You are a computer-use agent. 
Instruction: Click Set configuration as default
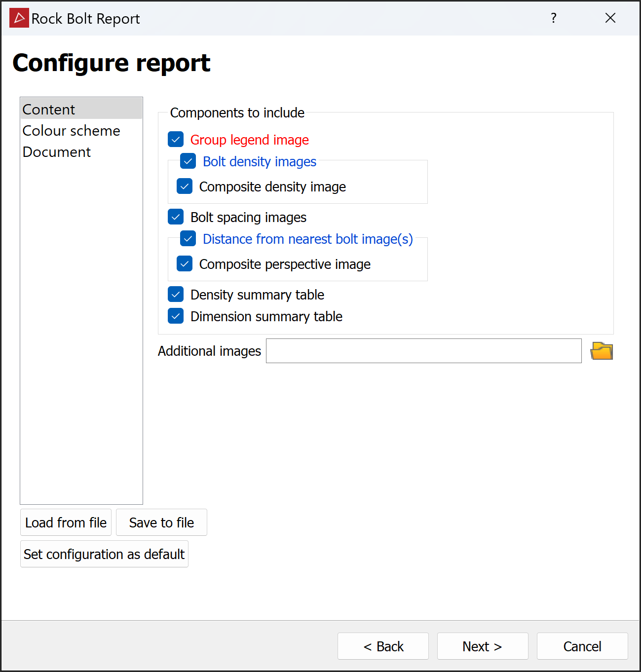tap(104, 554)
